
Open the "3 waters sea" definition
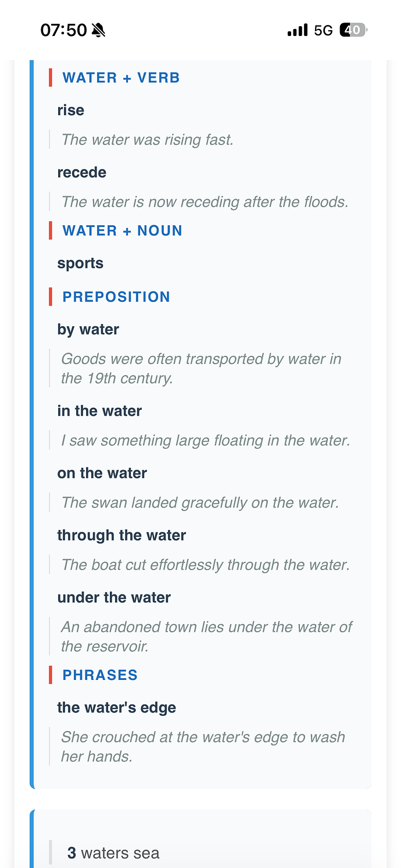pyautogui.click(x=113, y=853)
